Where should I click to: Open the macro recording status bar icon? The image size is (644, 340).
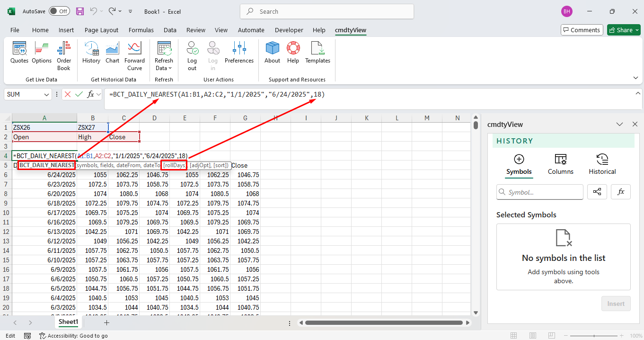[x=27, y=336]
